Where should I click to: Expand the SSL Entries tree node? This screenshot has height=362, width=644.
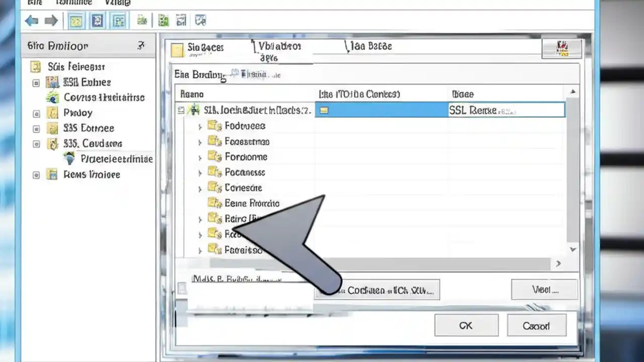click(x=36, y=82)
